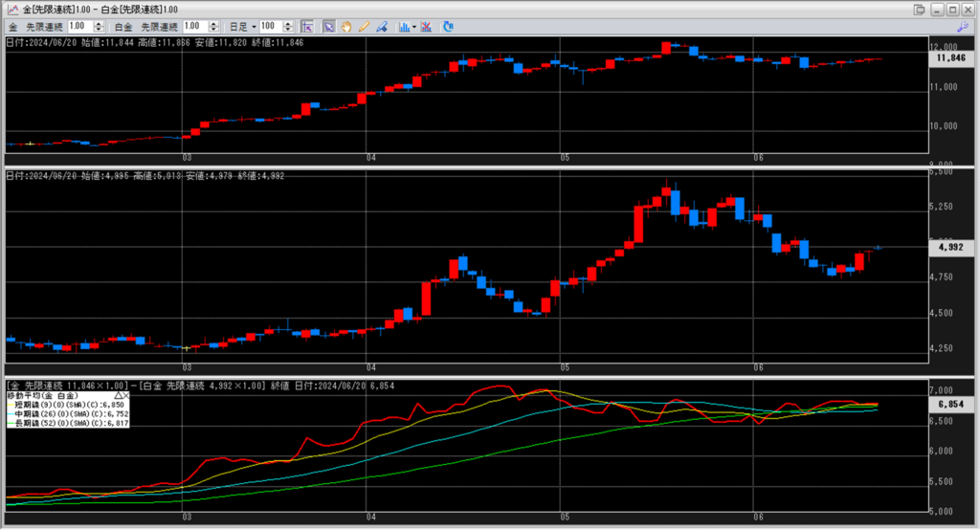Select the first 先限連続 contract label

[44, 26]
